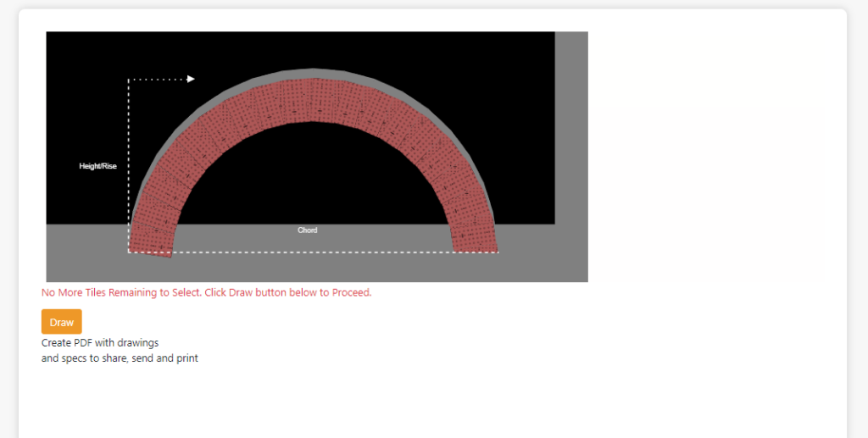Click the dashed chord line under the arch opening
The width and height of the screenshot is (868, 438).
pos(313,252)
